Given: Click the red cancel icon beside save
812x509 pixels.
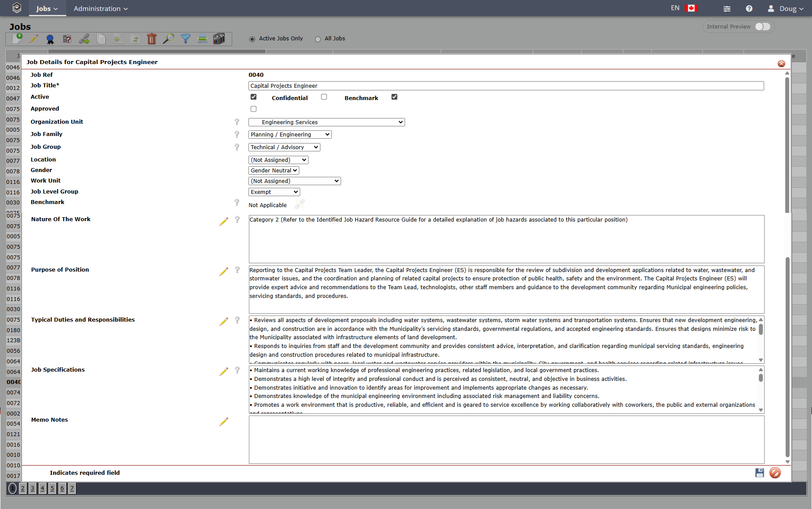Looking at the screenshot, I should pos(775,473).
